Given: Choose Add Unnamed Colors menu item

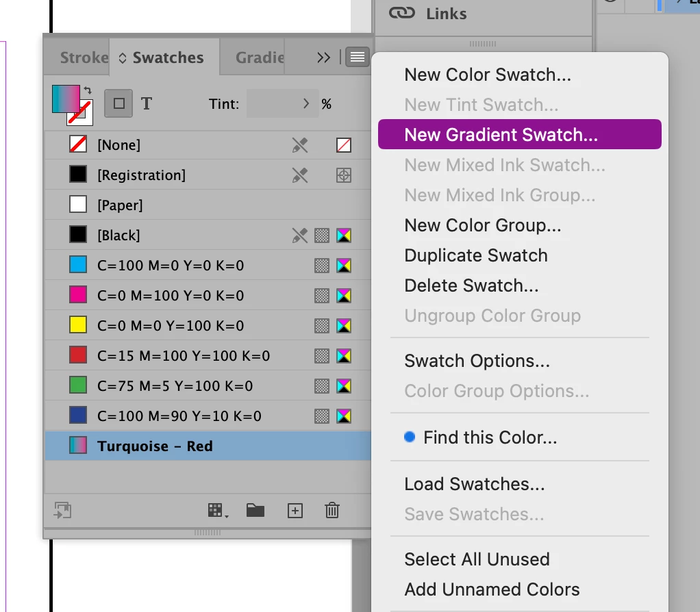Looking at the screenshot, I should tap(520, 589).
